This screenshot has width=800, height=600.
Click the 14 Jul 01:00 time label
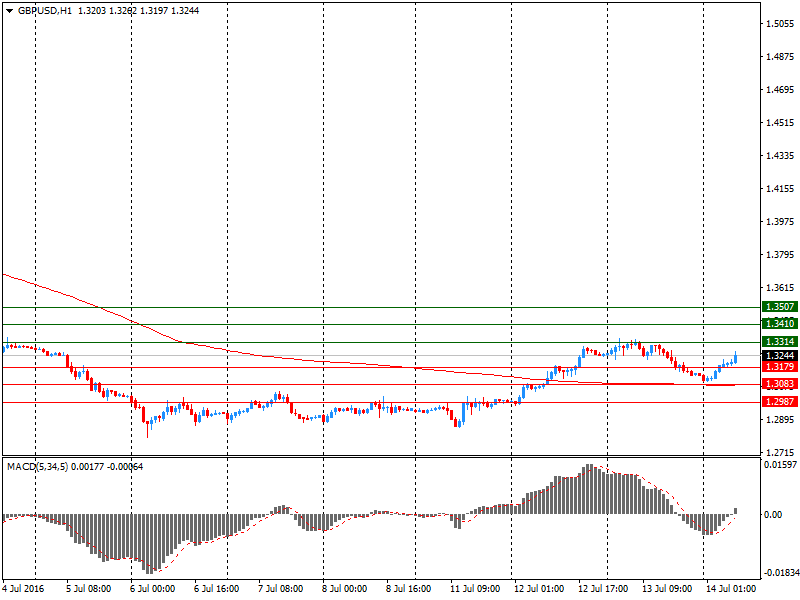pos(731,589)
